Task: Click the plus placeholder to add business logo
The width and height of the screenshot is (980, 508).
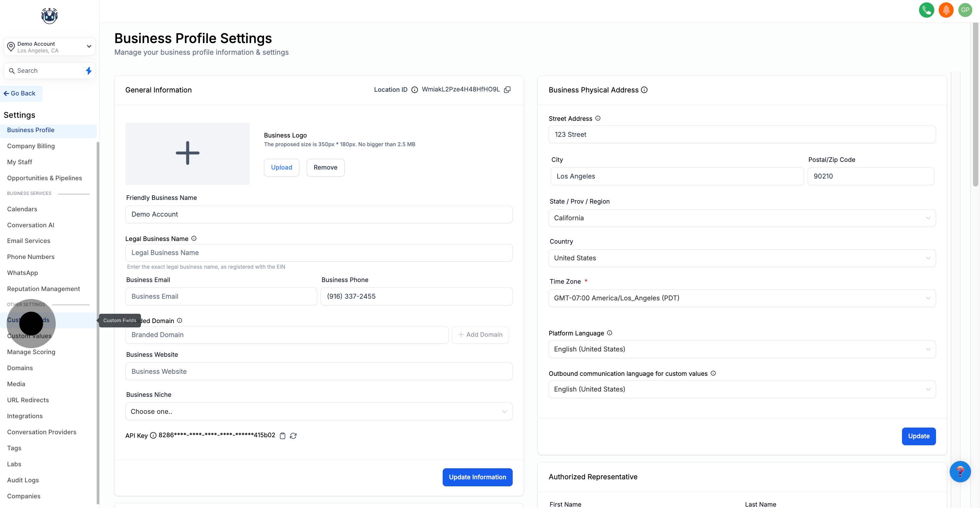Action: point(187,153)
